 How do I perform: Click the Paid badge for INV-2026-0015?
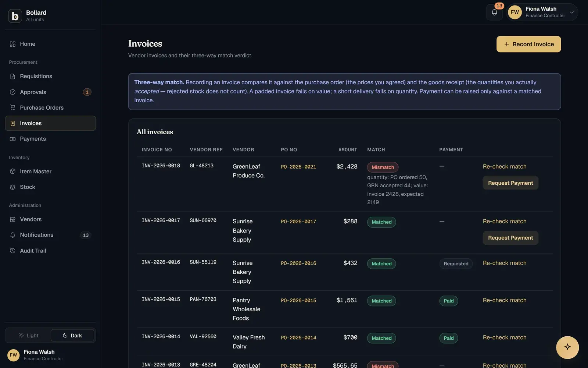(449, 301)
